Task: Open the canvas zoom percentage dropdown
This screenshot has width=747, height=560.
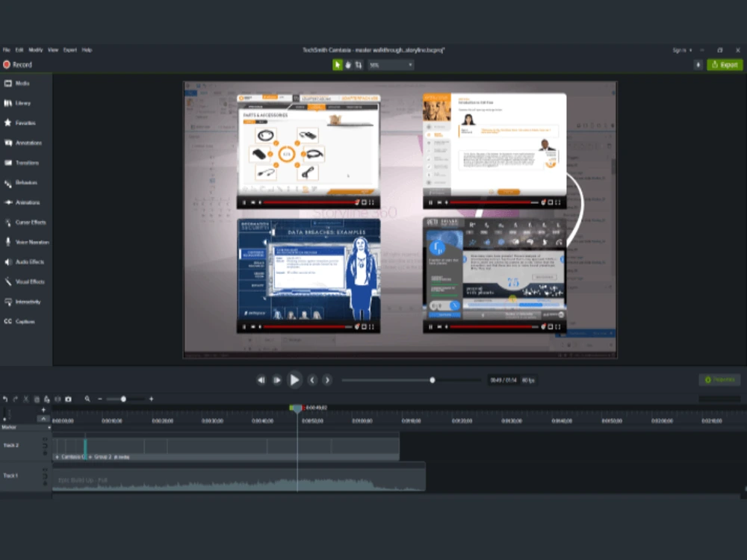Action: (x=391, y=65)
